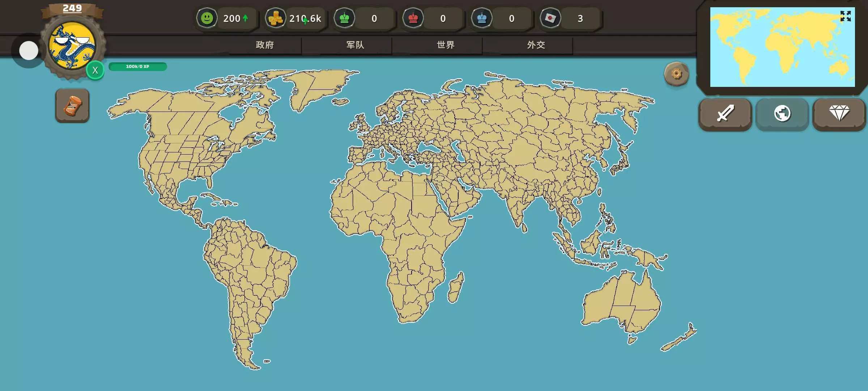Click the green crown counter icon
This screenshot has height=391, width=868.
tap(344, 18)
